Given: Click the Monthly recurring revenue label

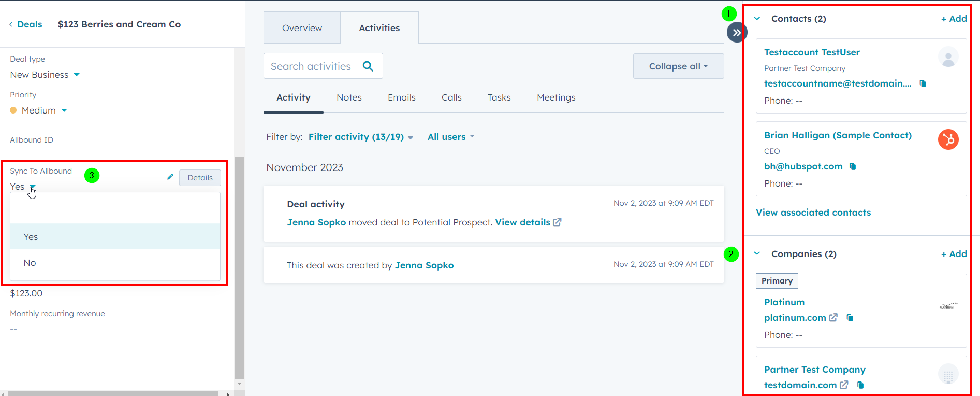Looking at the screenshot, I should (x=57, y=314).
